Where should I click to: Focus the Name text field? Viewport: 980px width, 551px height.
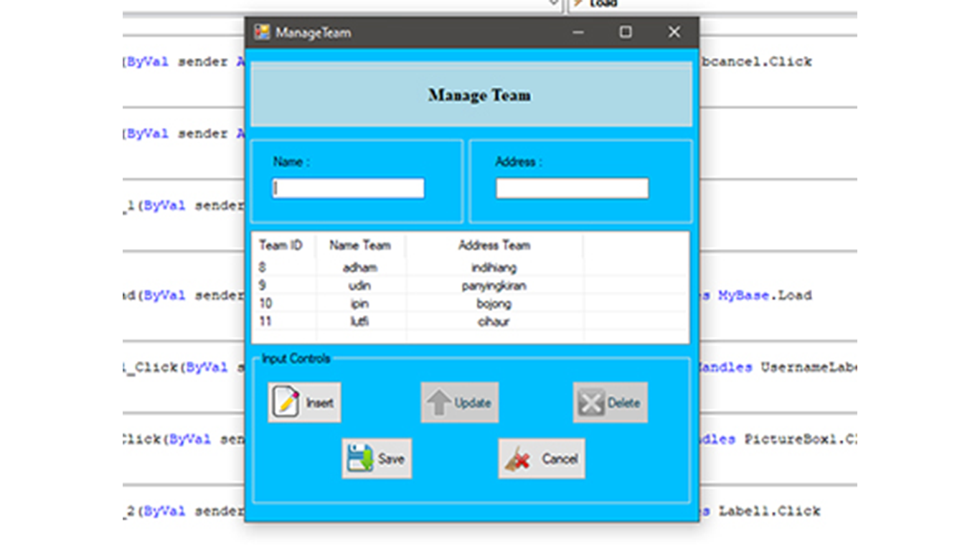coord(348,188)
